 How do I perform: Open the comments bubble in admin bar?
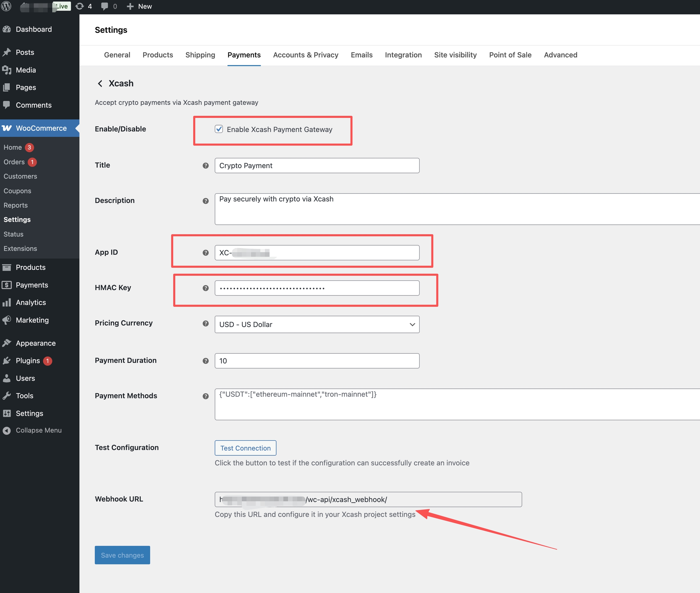click(105, 6)
